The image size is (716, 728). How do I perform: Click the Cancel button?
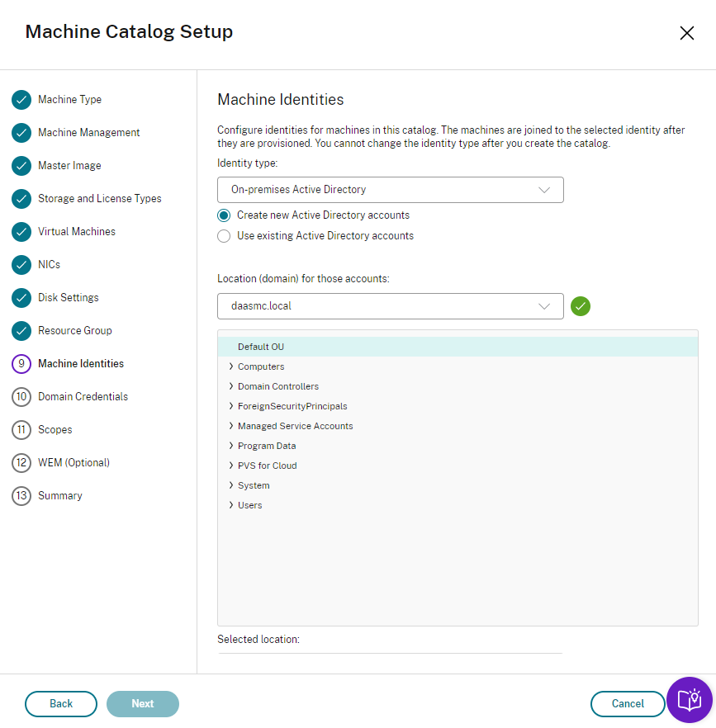(628, 704)
